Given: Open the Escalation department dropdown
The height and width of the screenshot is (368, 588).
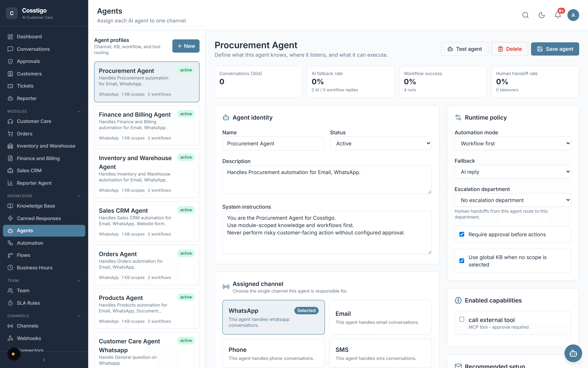Looking at the screenshot, I should click(513, 200).
